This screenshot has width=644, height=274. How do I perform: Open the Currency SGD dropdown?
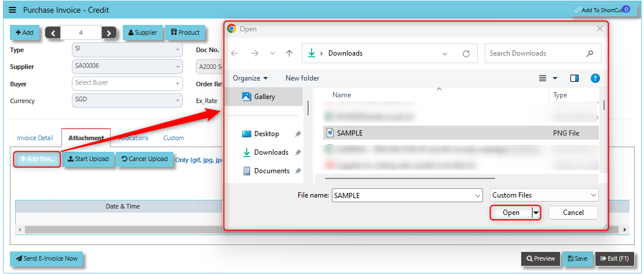pyautogui.click(x=127, y=100)
